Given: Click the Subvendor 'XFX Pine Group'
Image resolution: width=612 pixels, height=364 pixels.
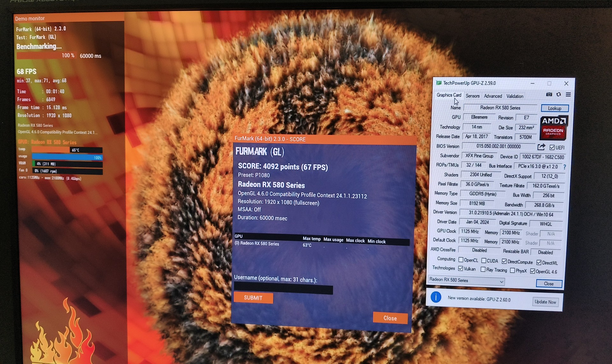Looking at the screenshot, I should [x=479, y=156].
